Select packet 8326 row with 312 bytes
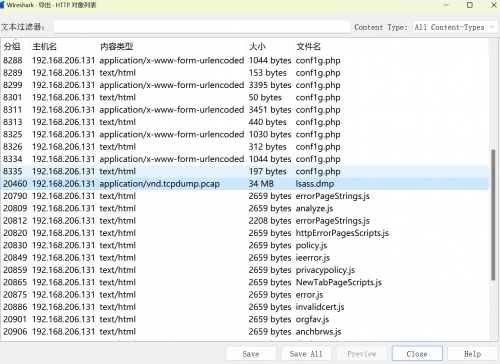This screenshot has height=364, width=500. pos(245,147)
